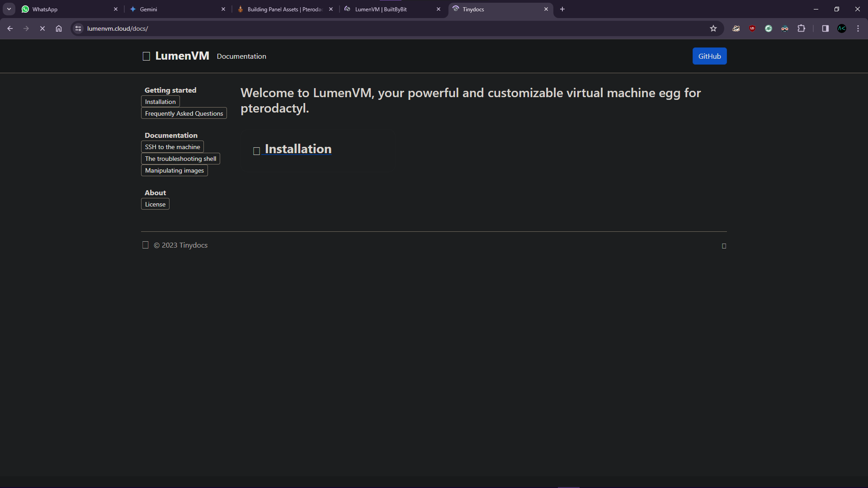The height and width of the screenshot is (488, 868).
Task: Open SSH to the machine page
Action: 172,147
